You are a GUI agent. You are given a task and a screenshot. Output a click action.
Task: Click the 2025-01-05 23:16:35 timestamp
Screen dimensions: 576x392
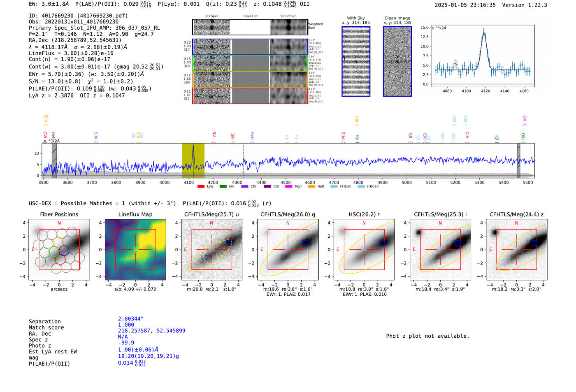coord(465,5)
